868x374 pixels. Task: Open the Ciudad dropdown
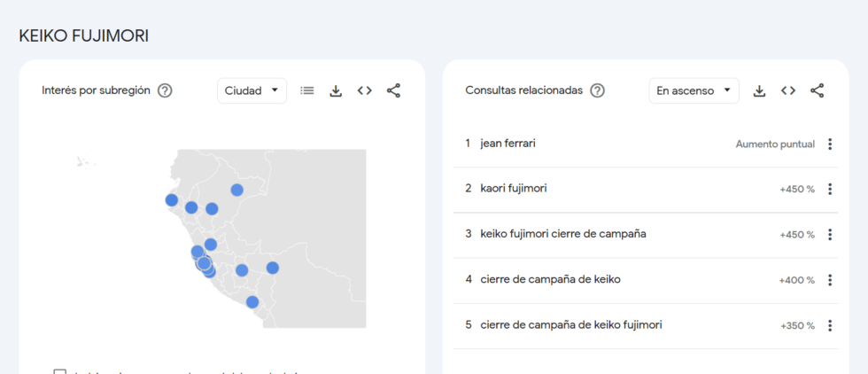[x=252, y=91]
